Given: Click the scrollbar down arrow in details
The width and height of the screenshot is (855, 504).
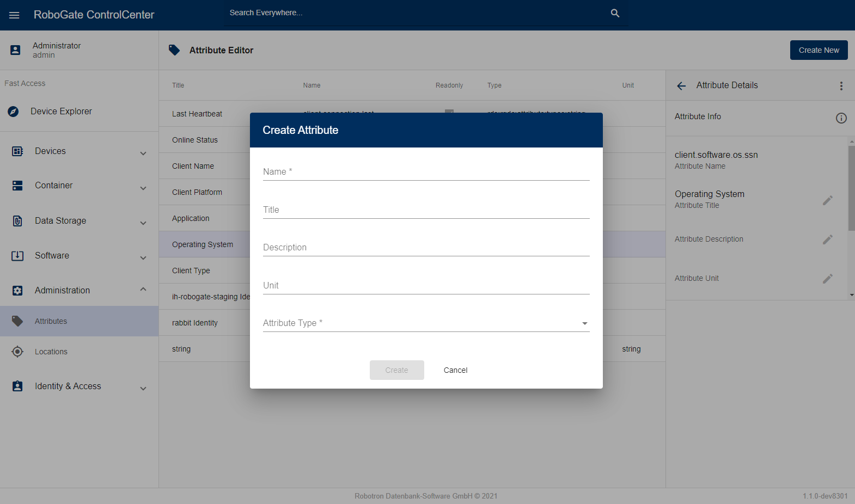Looking at the screenshot, I should (851, 296).
